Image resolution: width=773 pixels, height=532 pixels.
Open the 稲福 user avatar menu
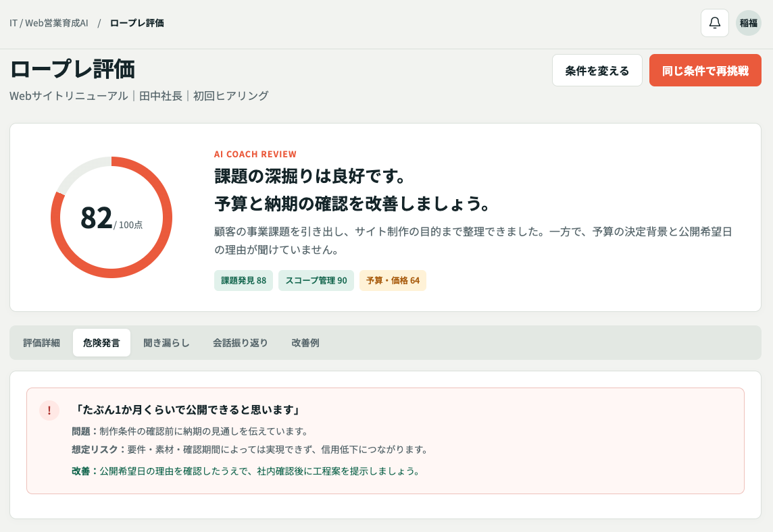click(x=749, y=23)
